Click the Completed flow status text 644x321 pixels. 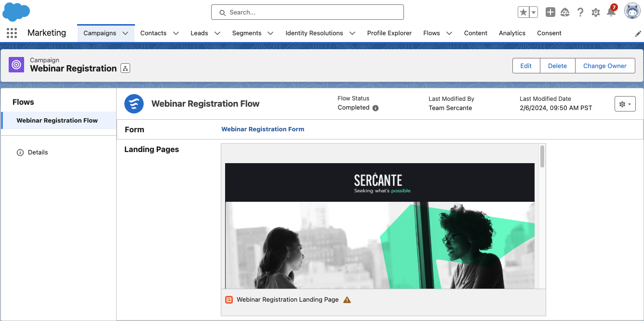(x=353, y=108)
